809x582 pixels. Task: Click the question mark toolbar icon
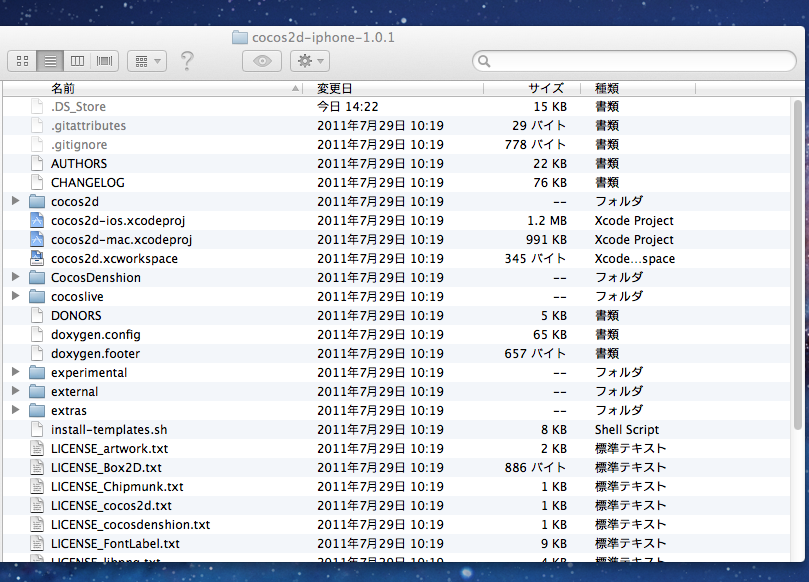click(187, 61)
